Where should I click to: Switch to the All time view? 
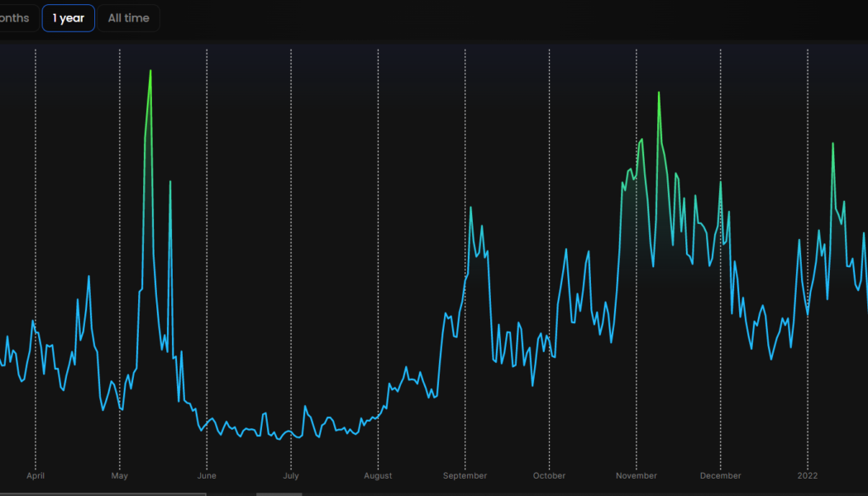(x=128, y=17)
